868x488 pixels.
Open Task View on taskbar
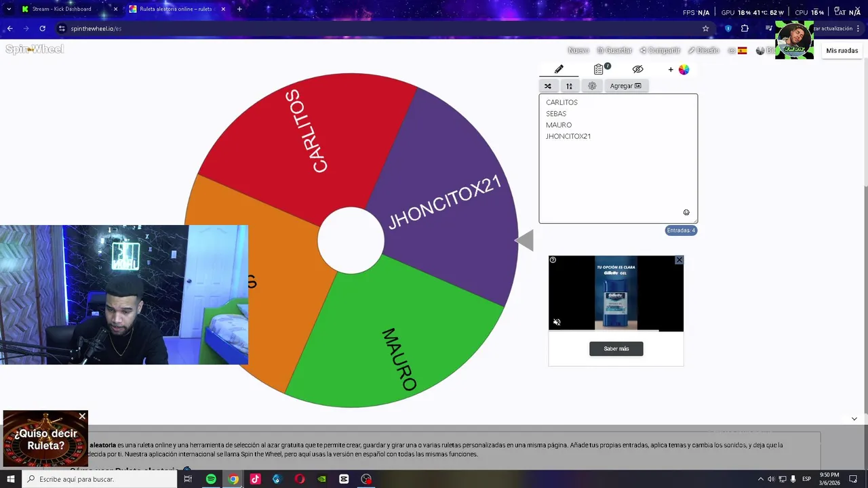(x=188, y=479)
